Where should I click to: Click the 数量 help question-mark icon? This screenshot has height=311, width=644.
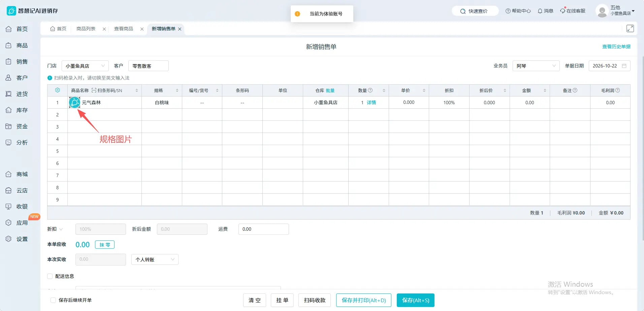[370, 90]
